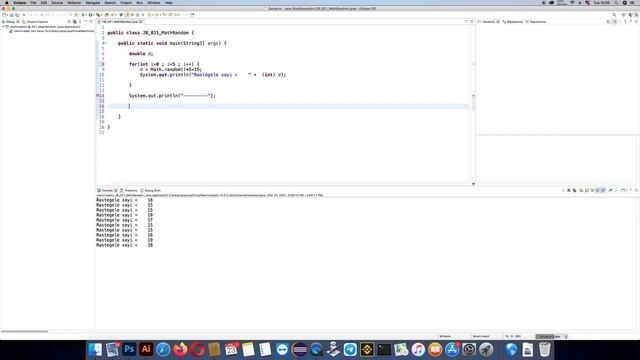Launch Firefox from the Dock
The width and height of the screenshot is (640, 360).
coord(180,349)
